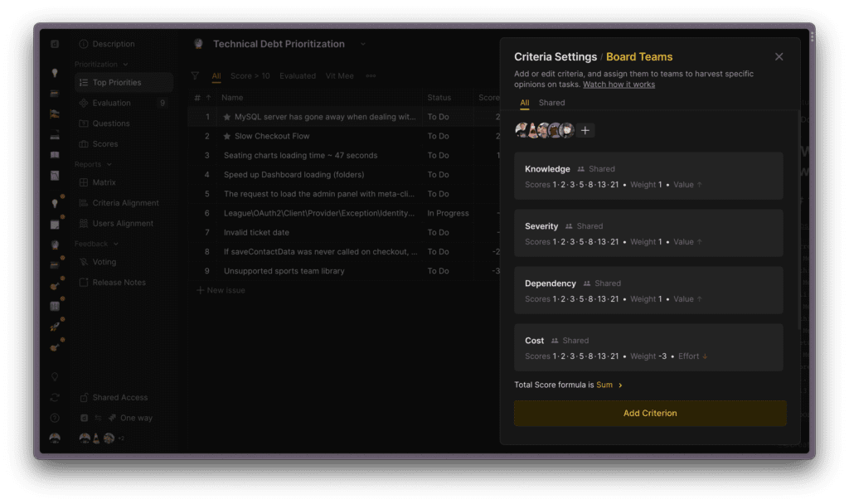Click the Shared icon next to Knowledge
Screen dimensions: 849x504
(x=580, y=169)
